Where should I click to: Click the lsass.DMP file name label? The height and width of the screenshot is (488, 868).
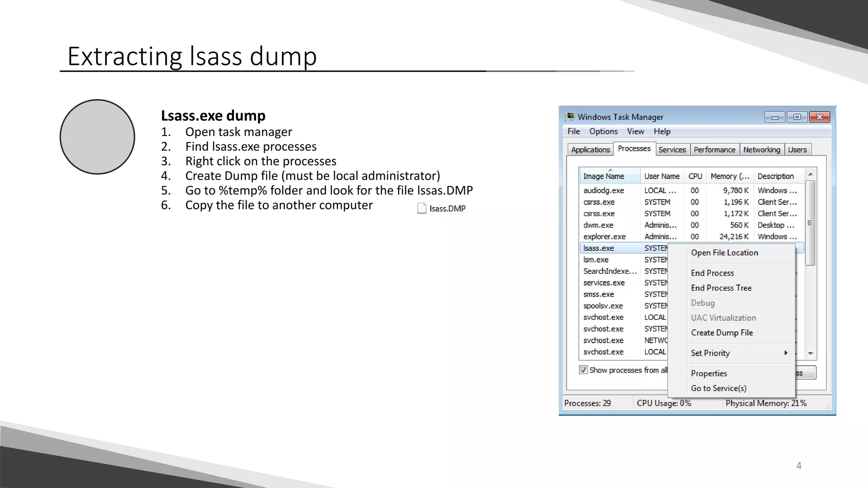[448, 208]
